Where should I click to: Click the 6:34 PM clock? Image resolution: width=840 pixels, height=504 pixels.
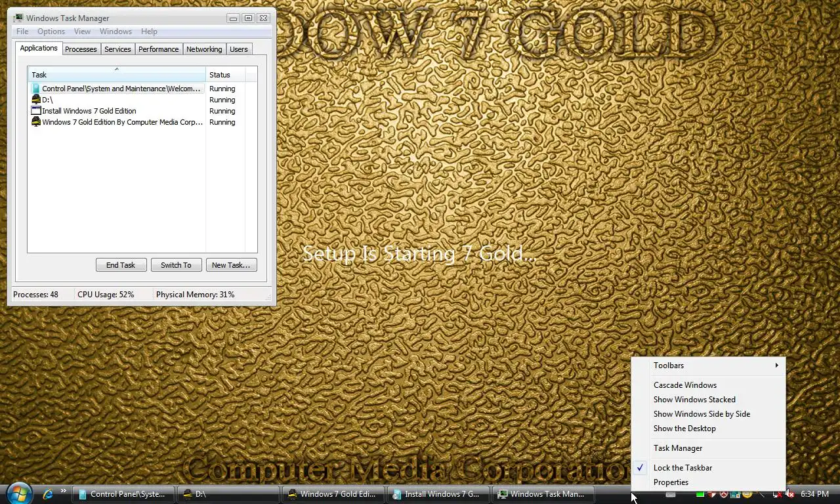coord(814,494)
